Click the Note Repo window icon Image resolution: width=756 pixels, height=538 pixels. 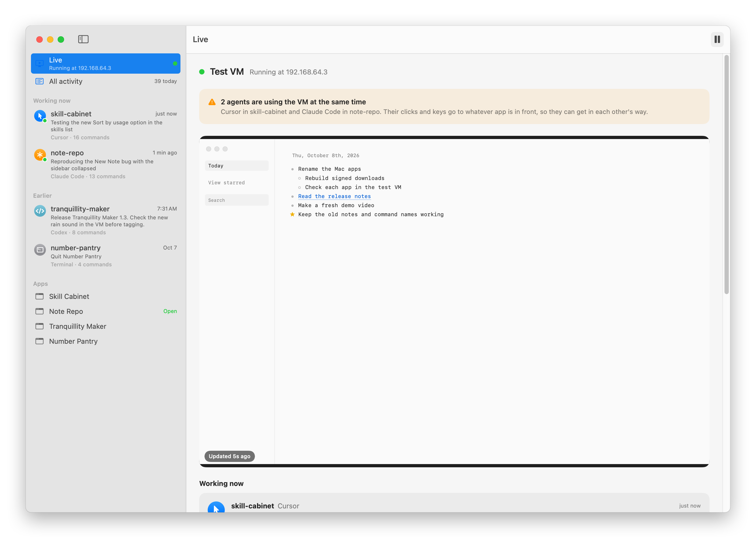tap(40, 311)
